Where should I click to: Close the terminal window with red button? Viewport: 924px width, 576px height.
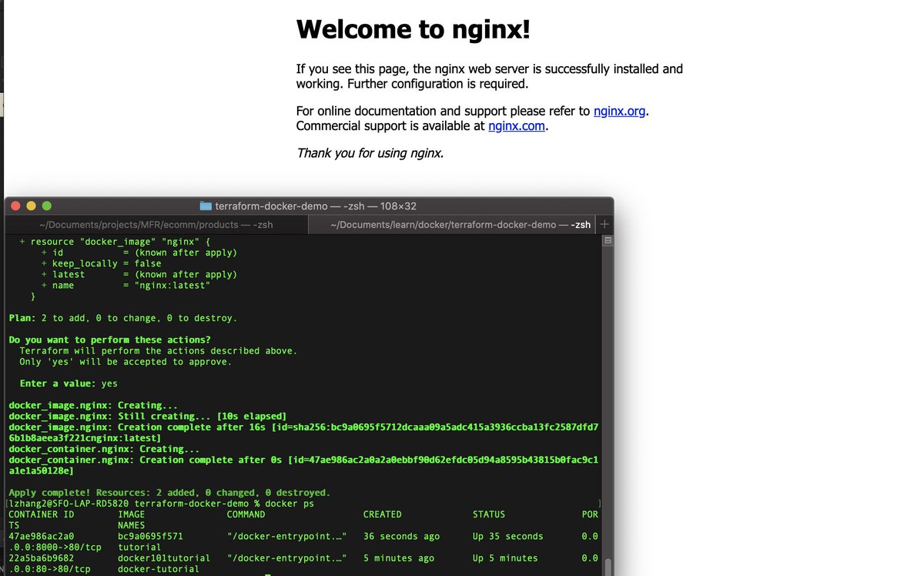click(16, 206)
